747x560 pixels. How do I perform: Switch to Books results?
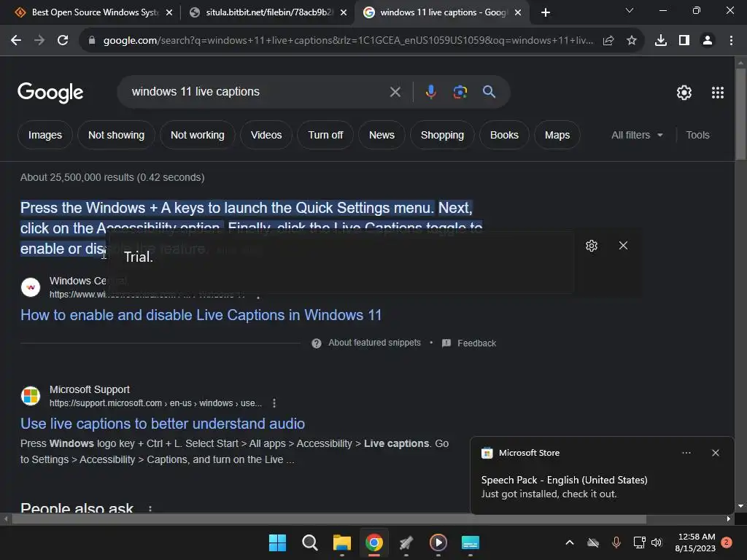[504, 135]
